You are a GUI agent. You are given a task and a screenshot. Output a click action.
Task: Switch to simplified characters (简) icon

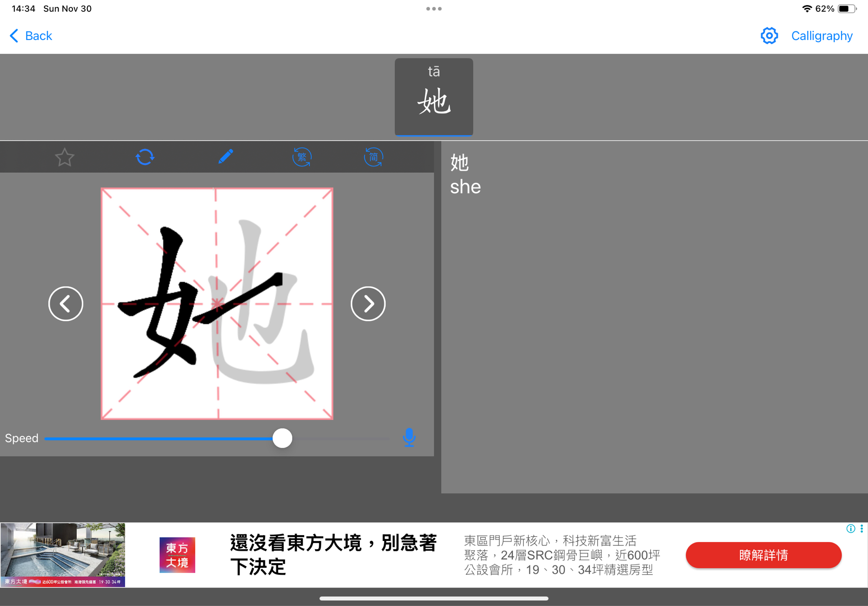coord(373,157)
